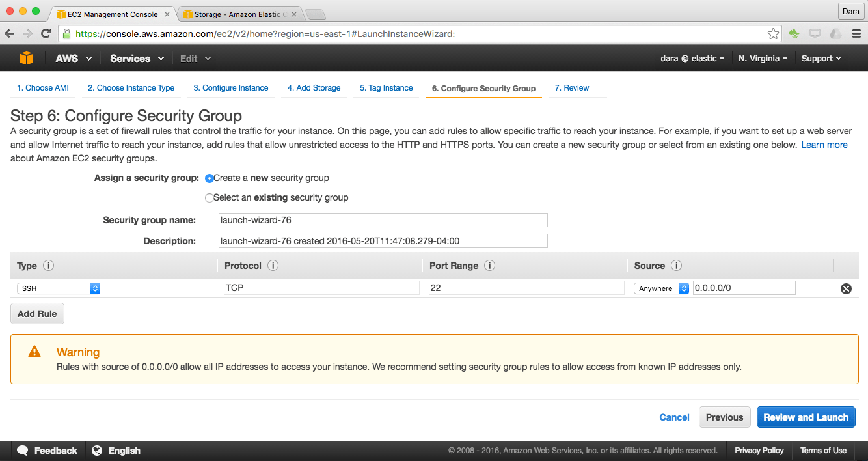Click the English globe icon in footer
Viewport: 868px width, 461px height.
tap(98, 450)
